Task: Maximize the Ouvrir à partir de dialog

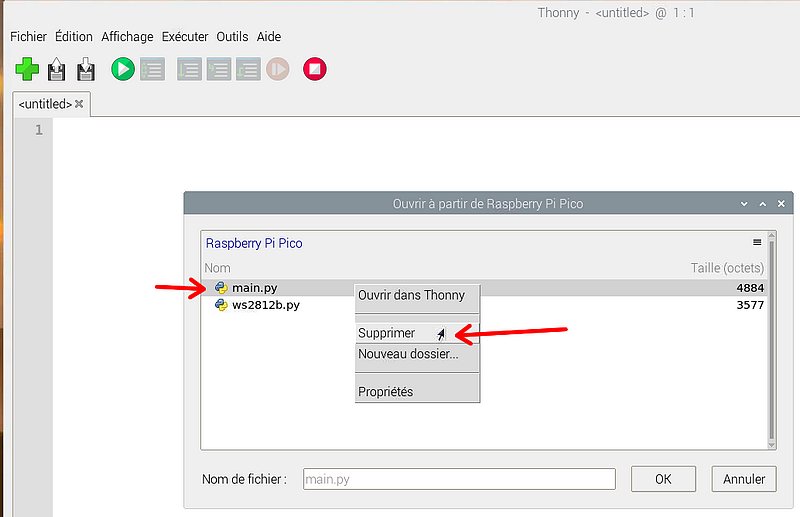Action: [763, 204]
